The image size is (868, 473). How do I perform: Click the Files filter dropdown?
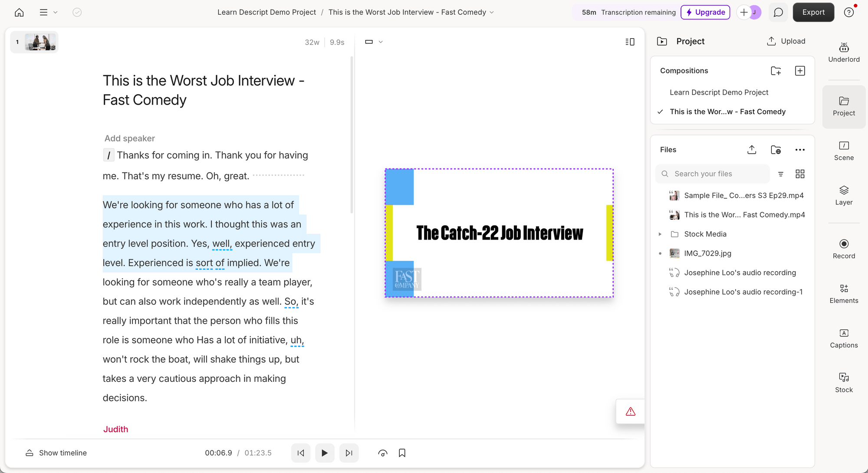[781, 174]
